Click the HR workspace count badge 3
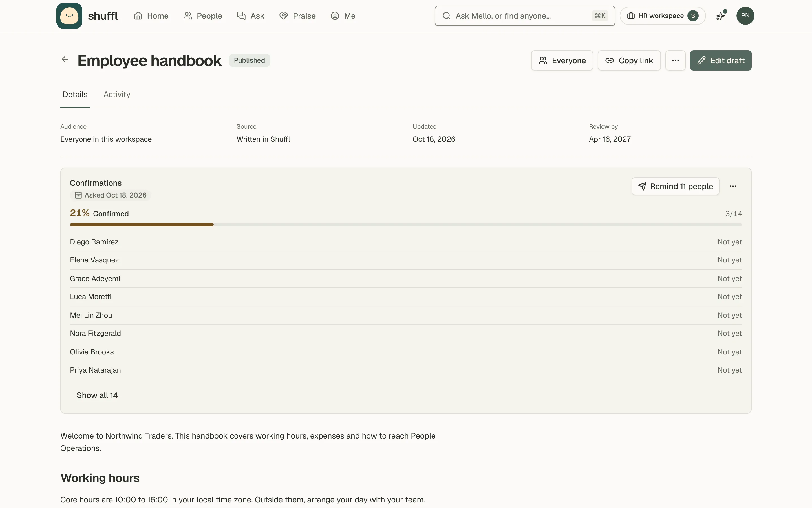This screenshot has height=508, width=812. [x=692, y=16]
